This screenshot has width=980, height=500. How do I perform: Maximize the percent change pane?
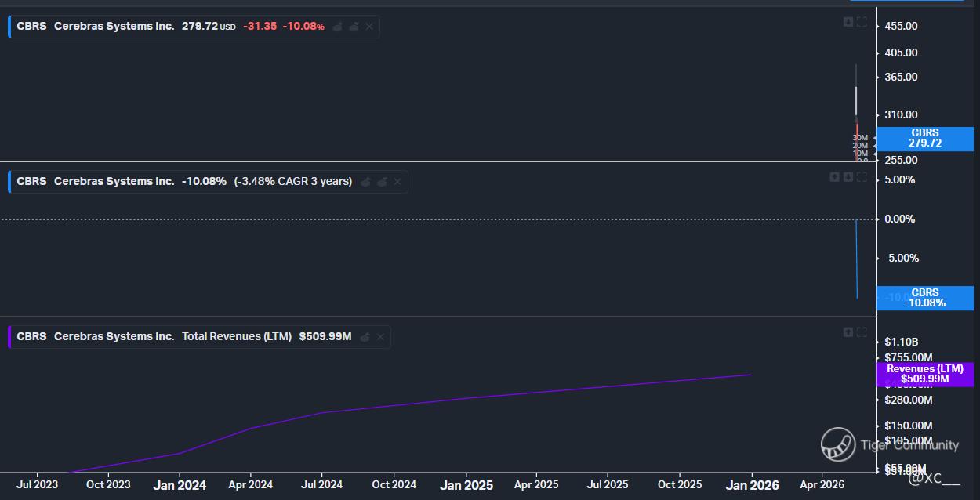[862, 177]
